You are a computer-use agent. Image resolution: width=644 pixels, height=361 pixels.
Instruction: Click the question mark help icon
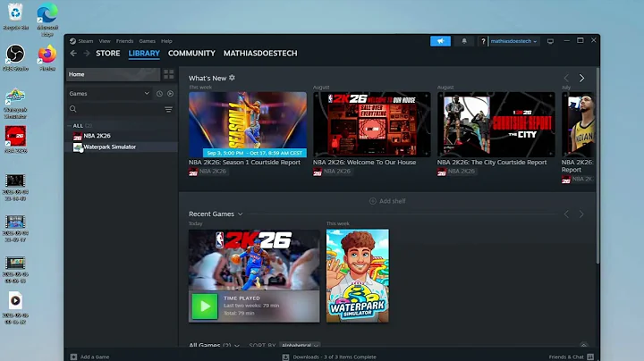[483, 41]
